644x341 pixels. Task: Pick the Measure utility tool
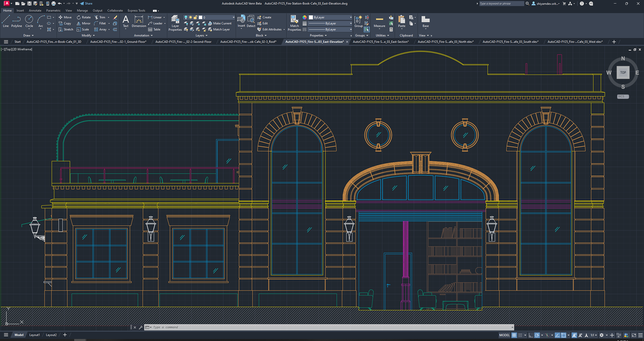point(379,21)
